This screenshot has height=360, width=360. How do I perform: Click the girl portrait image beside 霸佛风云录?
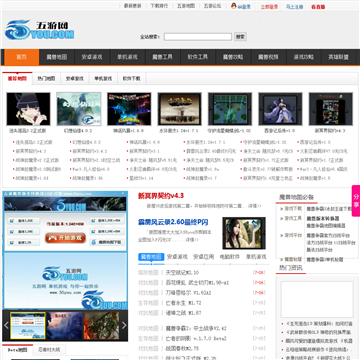point(244,233)
